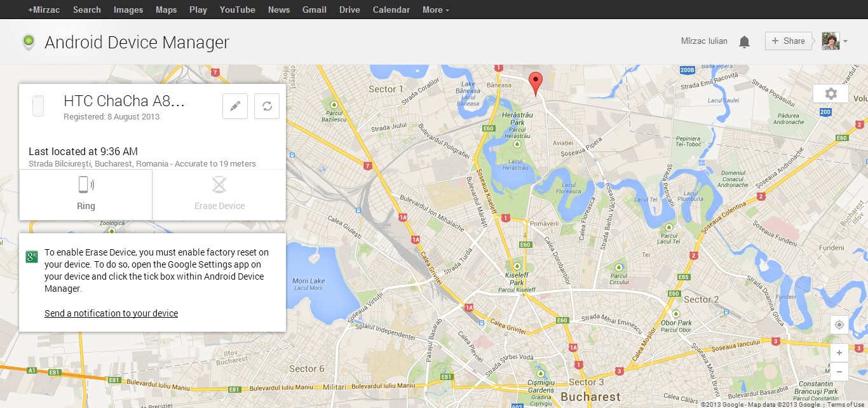Click the Erase Device button

219,194
